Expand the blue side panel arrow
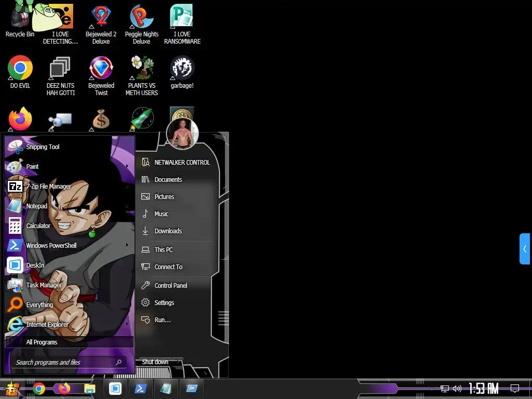 click(525, 249)
